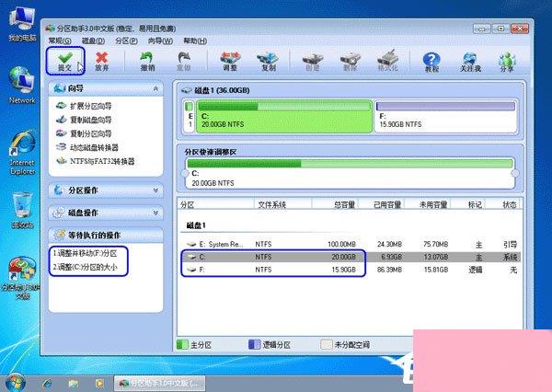Click the 撤销 (Undo) toolbar icon
The image size is (552, 392).
[x=147, y=61]
